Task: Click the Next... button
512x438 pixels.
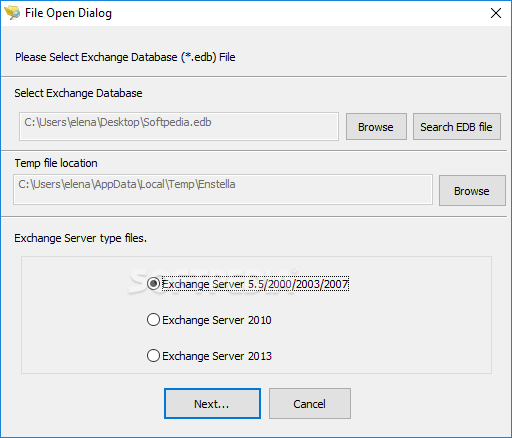Action: click(x=212, y=404)
